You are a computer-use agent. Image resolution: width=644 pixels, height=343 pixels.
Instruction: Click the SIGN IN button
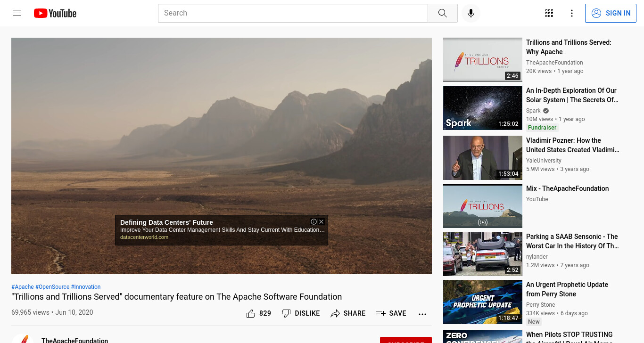[x=611, y=13]
